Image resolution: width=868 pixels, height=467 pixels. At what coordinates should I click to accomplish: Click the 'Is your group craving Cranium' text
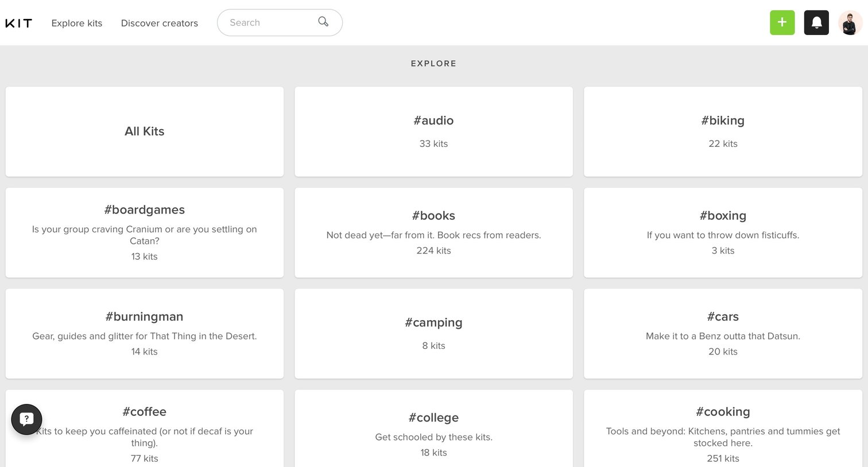145,235
